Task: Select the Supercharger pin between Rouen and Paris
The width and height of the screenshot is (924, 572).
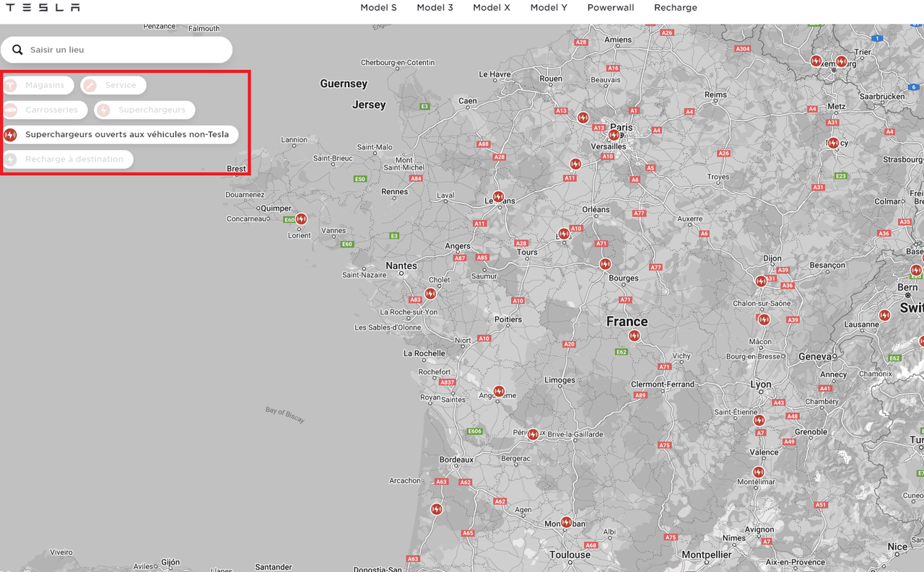Action: 583,118
